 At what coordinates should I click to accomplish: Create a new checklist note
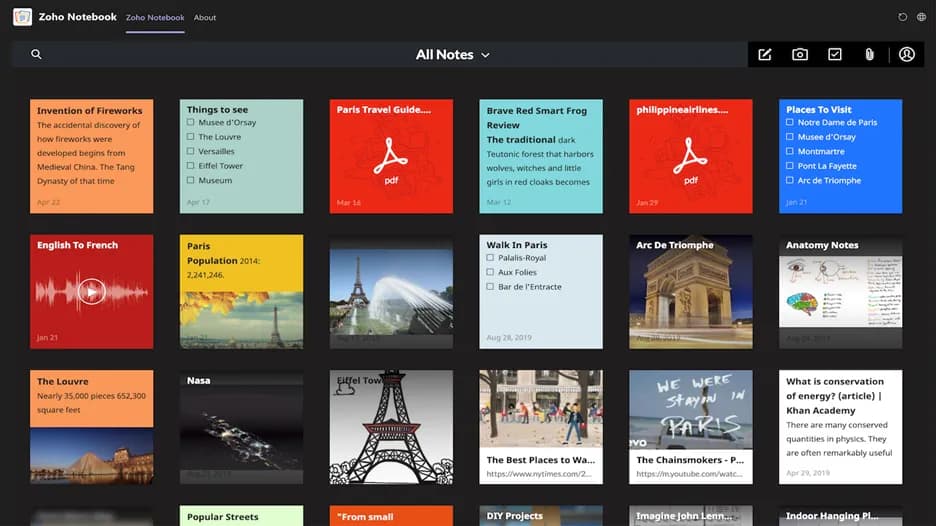click(835, 55)
